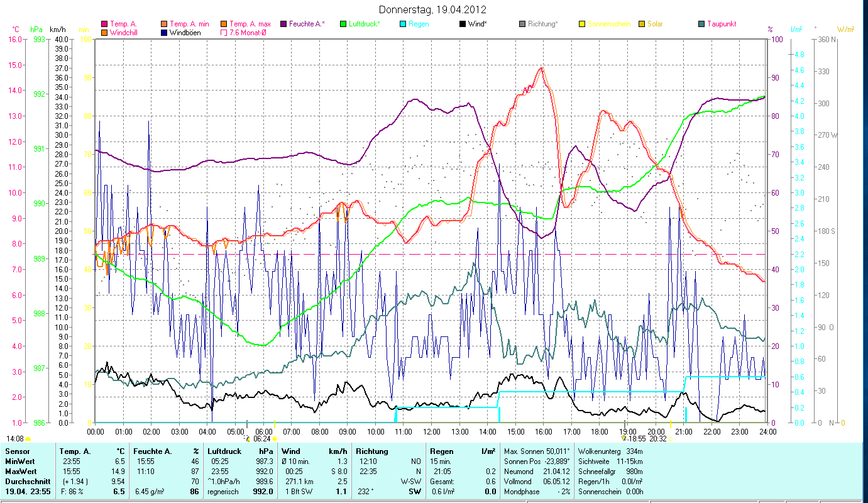Click the pink Temp. A. legend swatch
868x503 pixels.
[104, 25]
